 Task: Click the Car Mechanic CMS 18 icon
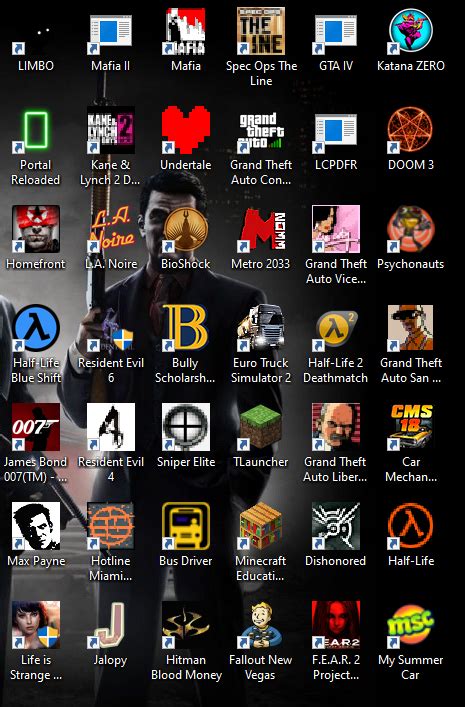point(410,427)
